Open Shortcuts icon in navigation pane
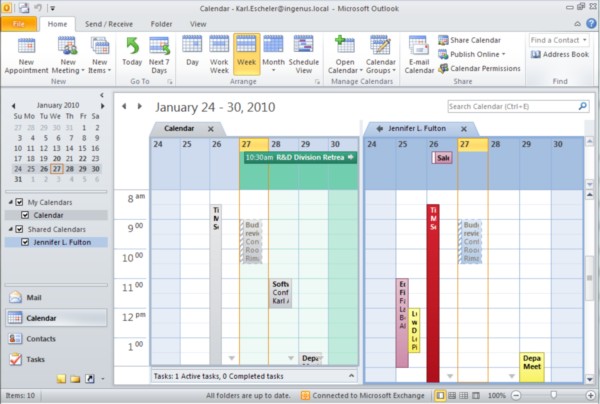This screenshot has height=404, width=600. (x=90, y=379)
